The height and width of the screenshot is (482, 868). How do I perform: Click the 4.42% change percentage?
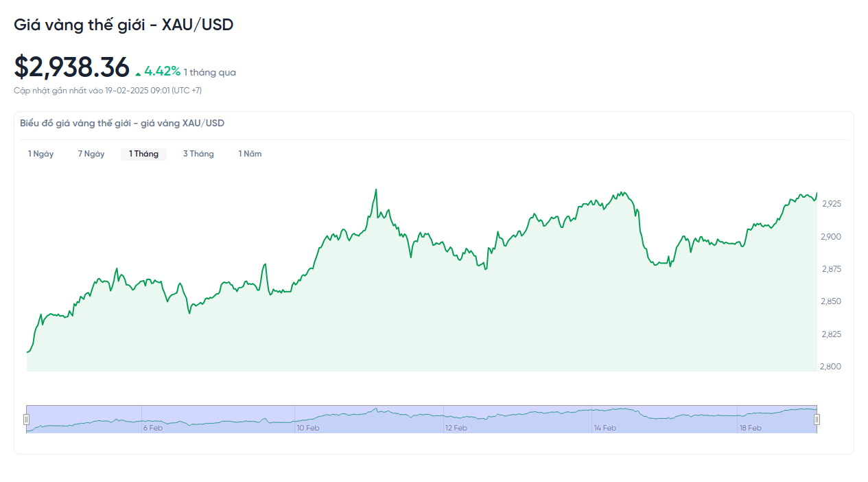162,71
